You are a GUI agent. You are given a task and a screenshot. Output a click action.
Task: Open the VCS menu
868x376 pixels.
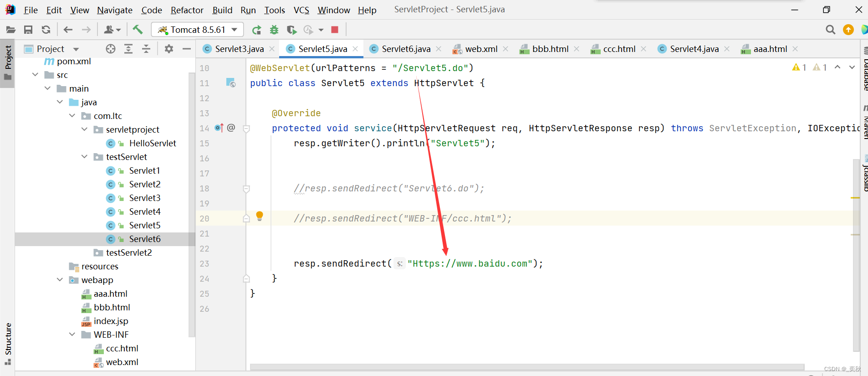coord(301,10)
